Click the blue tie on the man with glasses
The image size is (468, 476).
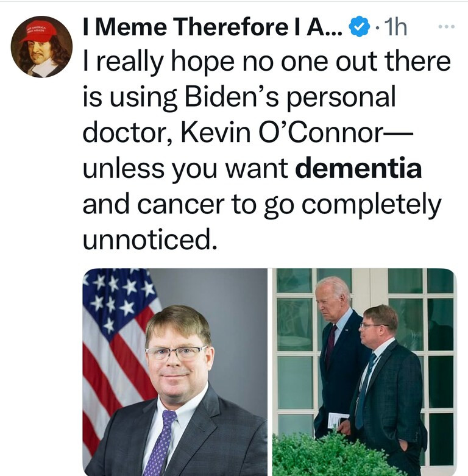(364, 392)
